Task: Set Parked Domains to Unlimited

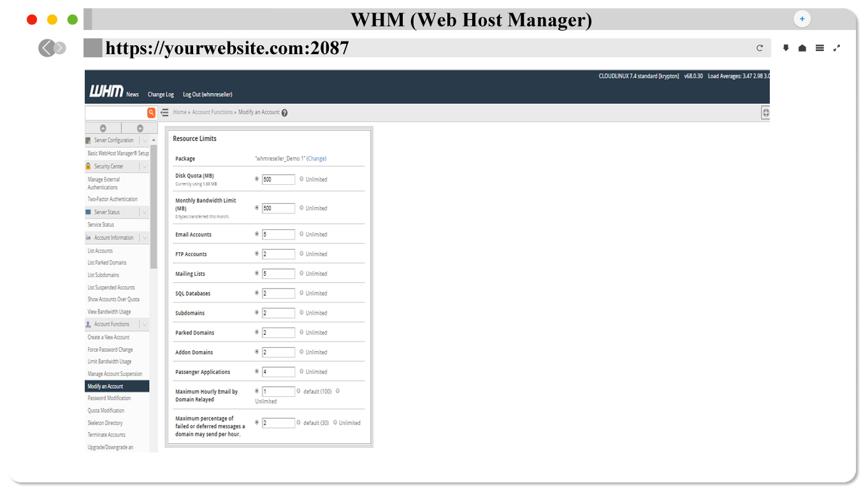Action: tap(301, 333)
